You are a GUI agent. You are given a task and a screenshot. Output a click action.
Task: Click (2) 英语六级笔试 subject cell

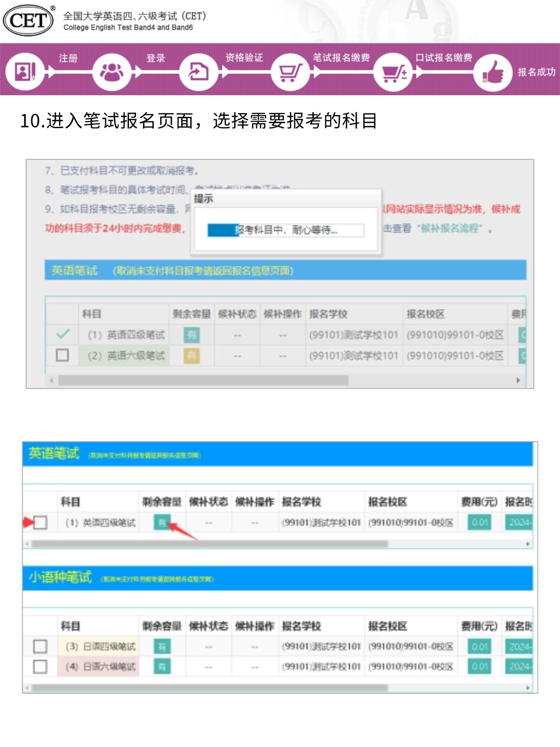124,356
